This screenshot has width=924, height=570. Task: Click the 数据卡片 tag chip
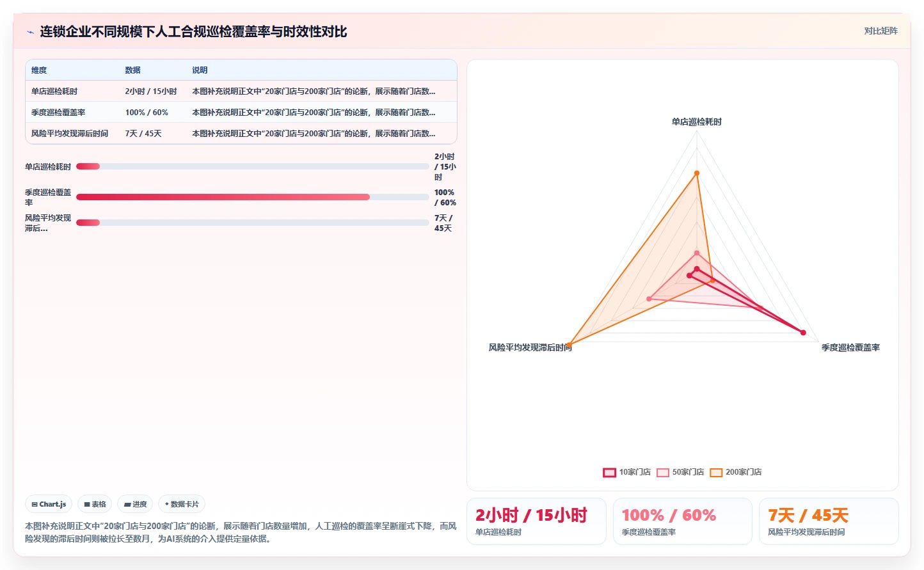pyautogui.click(x=182, y=504)
